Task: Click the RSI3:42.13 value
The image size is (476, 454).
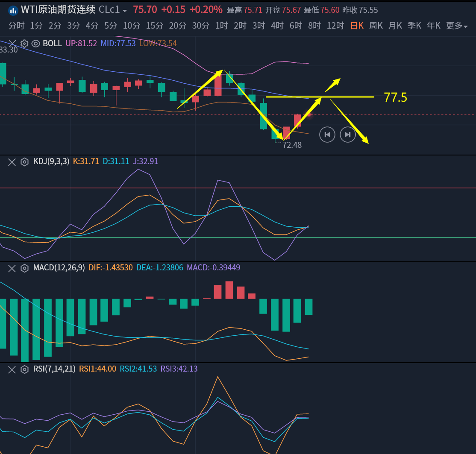Action: 179,369
